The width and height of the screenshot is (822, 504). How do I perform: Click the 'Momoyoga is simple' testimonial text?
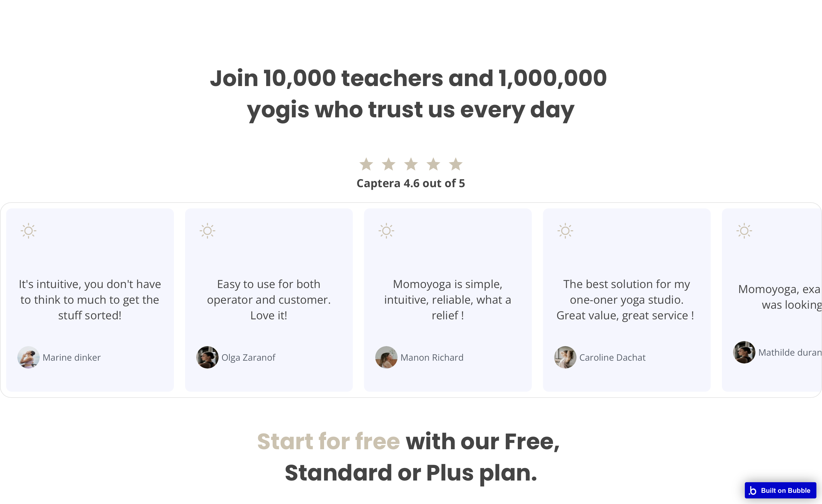[x=447, y=300]
